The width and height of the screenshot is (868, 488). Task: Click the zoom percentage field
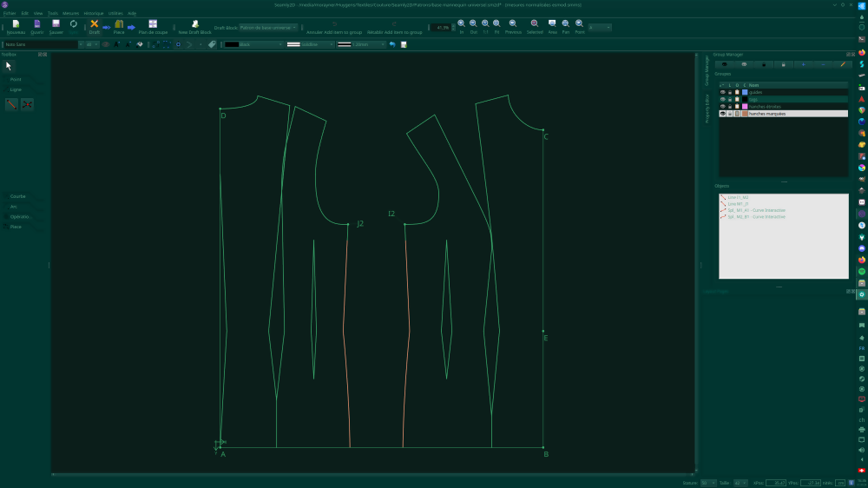pyautogui.click(x=442, y=27)
